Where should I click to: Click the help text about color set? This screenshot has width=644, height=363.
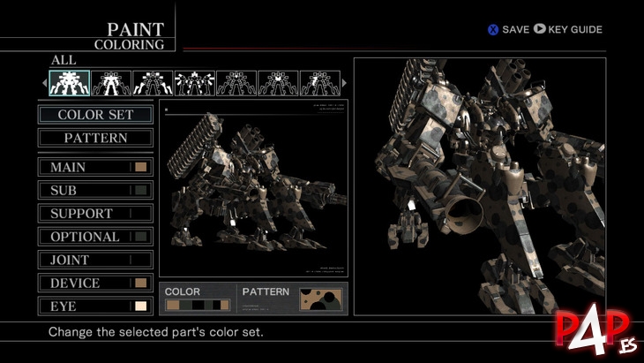[155, 332]
